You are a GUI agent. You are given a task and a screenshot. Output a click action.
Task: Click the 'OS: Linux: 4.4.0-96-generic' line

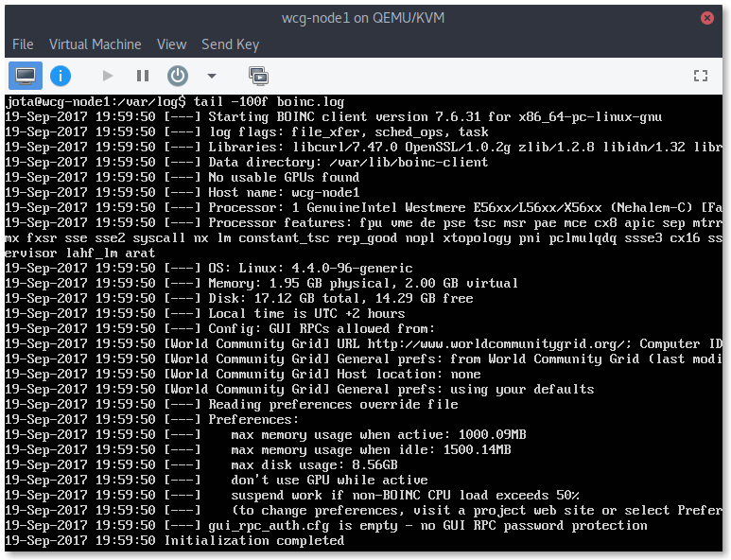[209, 268]
